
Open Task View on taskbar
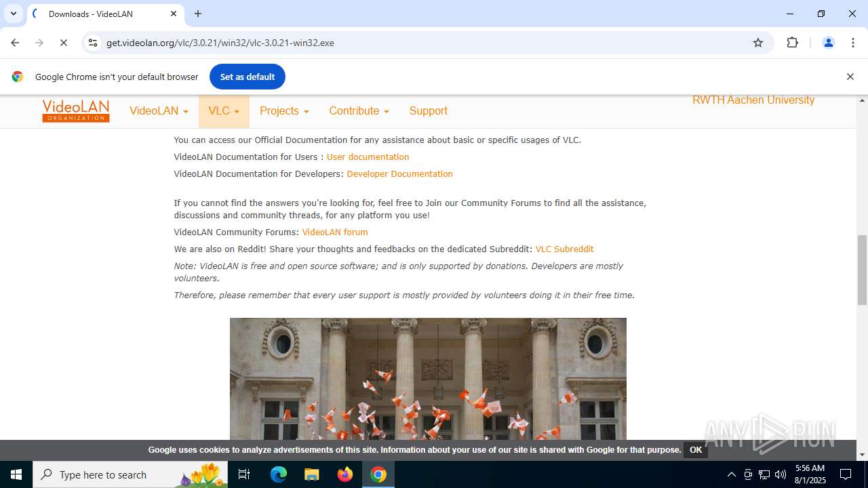pos(244,474)
